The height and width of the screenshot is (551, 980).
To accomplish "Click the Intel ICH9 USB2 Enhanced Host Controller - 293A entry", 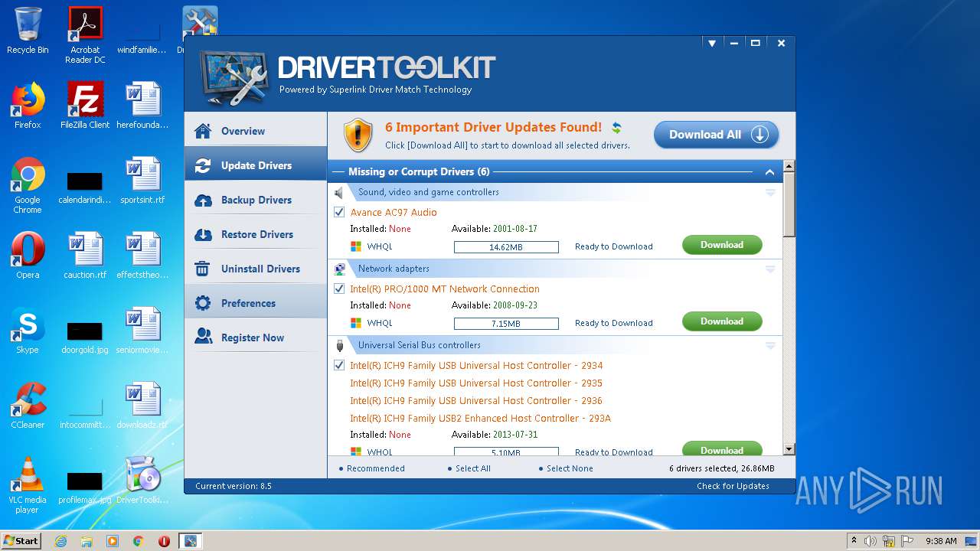I will pos(480,418).
